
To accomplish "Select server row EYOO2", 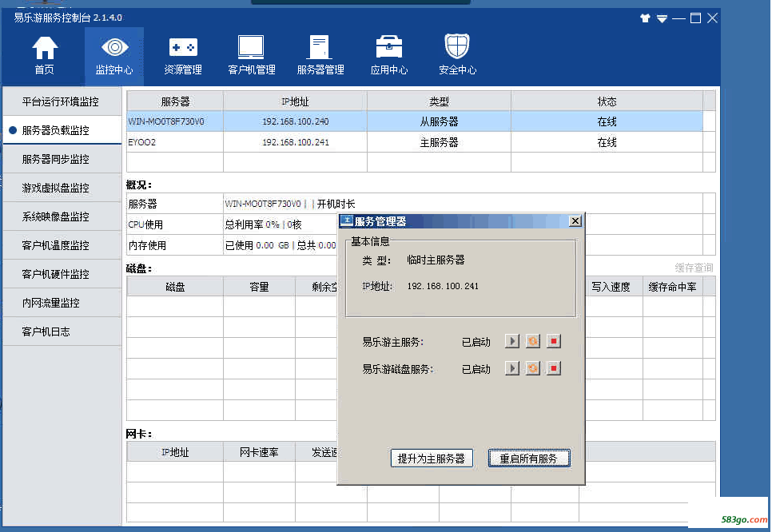I will pyautogui.click(x=415, y=142).
